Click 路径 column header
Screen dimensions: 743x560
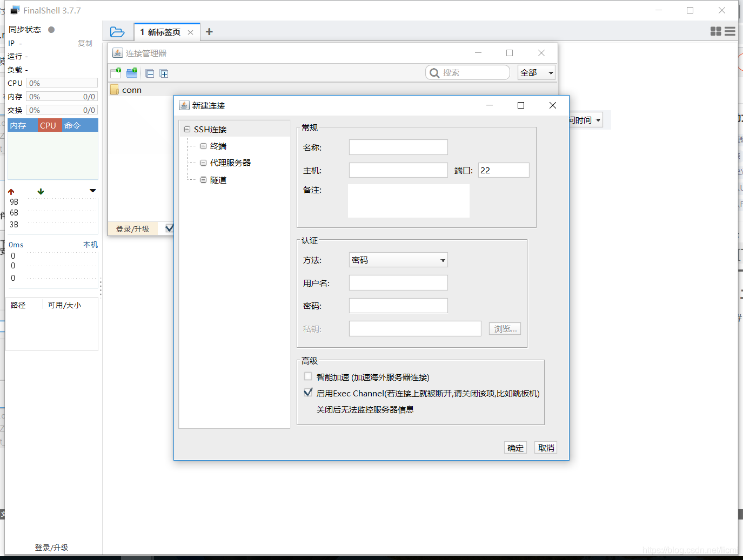click(18, 305)
